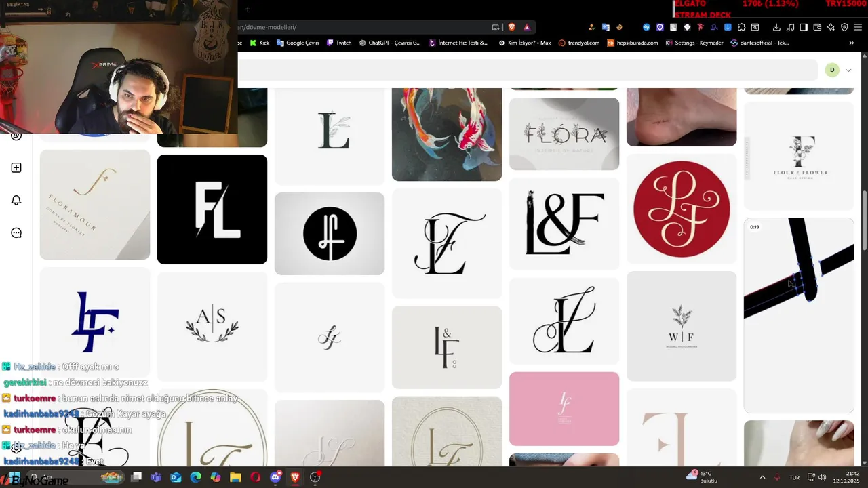The width and height of the screenshot is (868, 488).
Task: Open the Kick bookmark
Action: tap(259, 43)
